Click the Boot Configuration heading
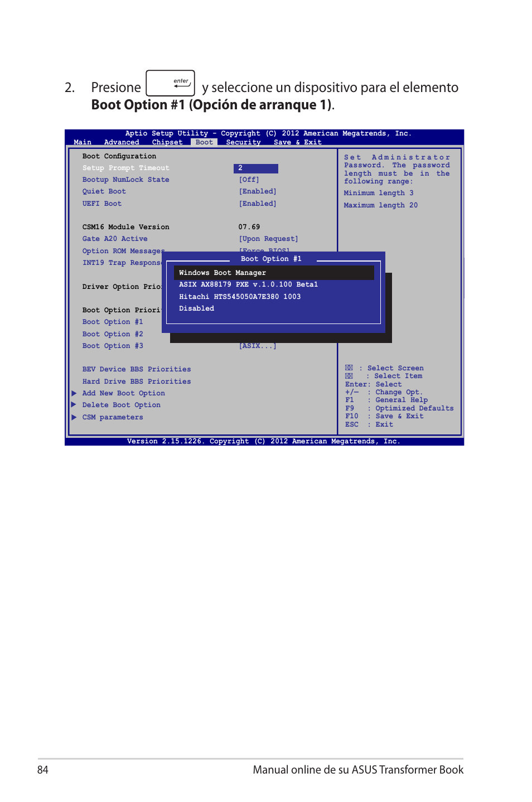 [119, 156]
